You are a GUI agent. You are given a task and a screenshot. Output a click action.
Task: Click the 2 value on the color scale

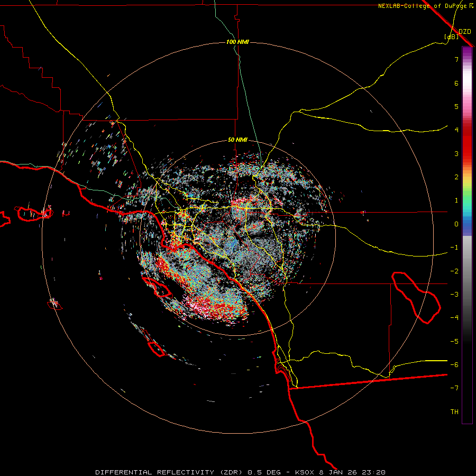click(456, 177)
